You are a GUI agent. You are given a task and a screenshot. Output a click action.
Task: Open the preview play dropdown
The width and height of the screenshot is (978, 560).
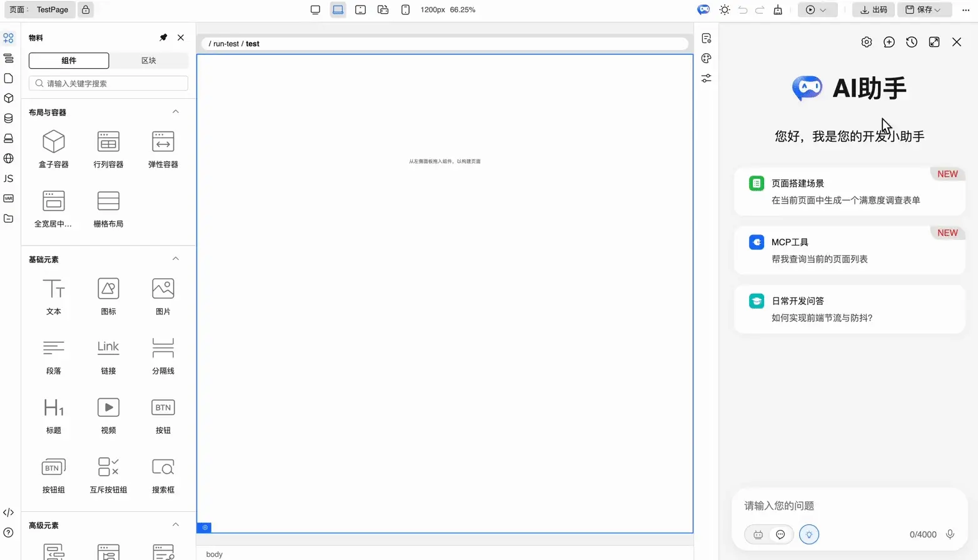pyautogui.click(x=817, y=9)
